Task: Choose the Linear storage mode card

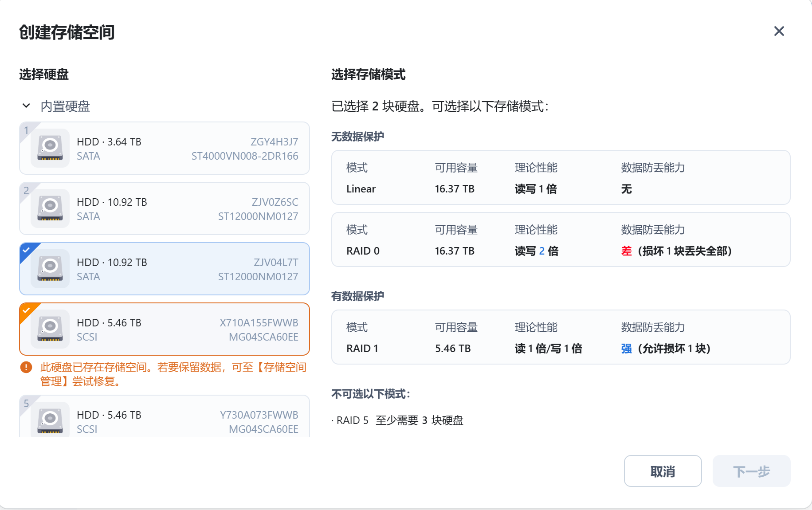Action: click(x=561, y=177)
